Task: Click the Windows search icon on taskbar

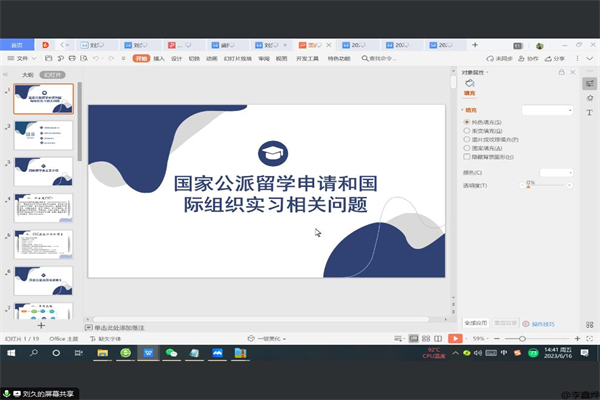Action: [33, 353]
